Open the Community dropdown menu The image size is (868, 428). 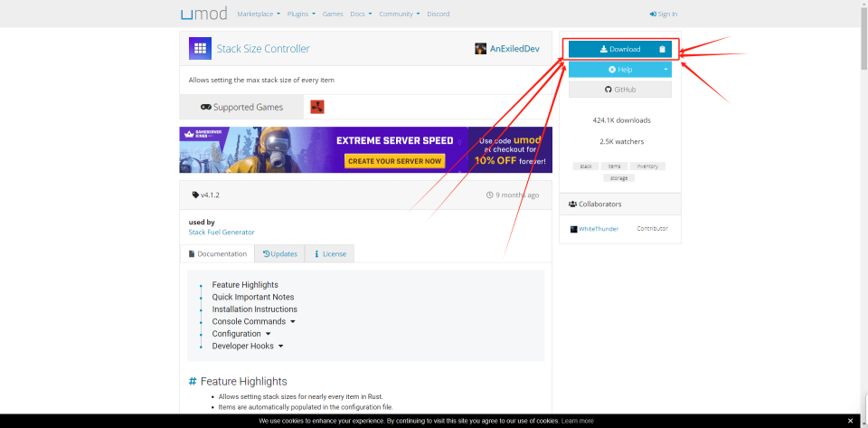coord(399,14)
